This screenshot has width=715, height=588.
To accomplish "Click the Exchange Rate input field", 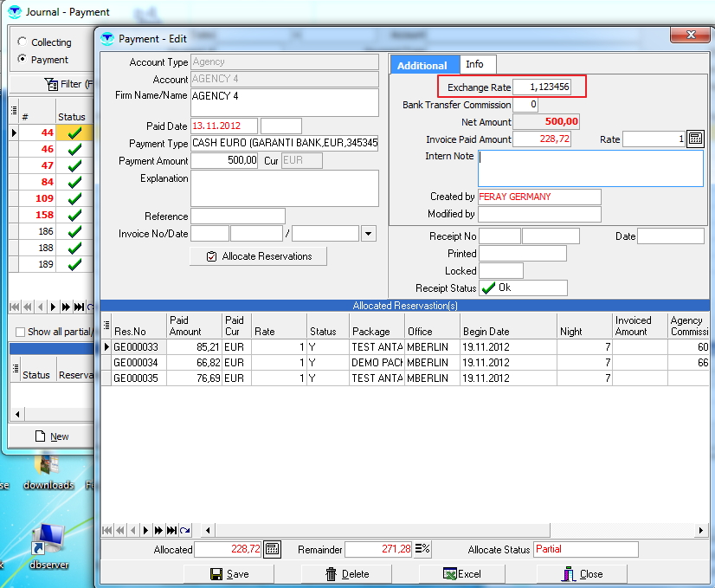I will click(x=549, y=87).
